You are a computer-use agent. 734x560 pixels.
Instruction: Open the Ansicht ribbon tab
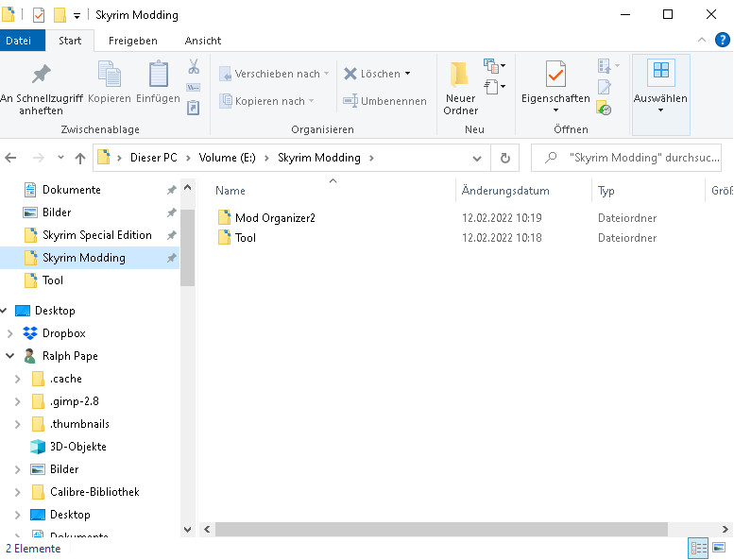(x=203, y=41)
